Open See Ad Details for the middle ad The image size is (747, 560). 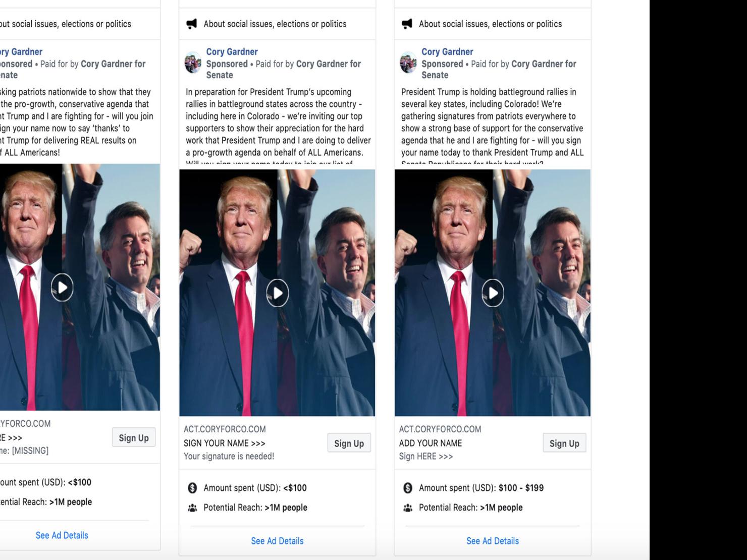[x=277, y=541]
